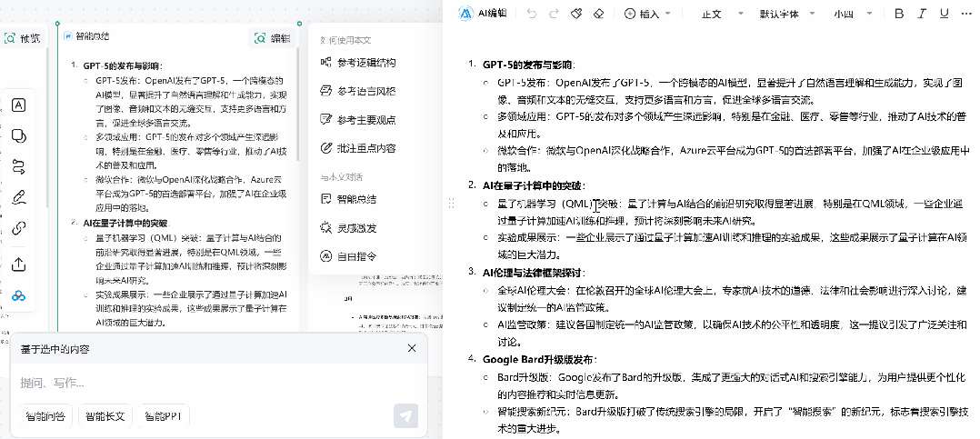Click heading AI在量子计算中的突破 in editor

pyautogui.click(x=534, y=185)
